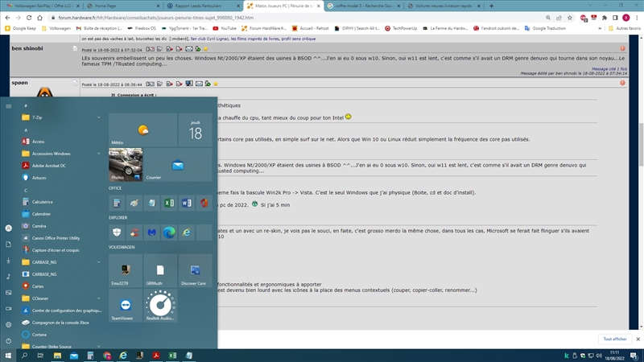Open user account icon in Start rail
Viewport: 644px width, 362px height.
(x=9, y=228)
